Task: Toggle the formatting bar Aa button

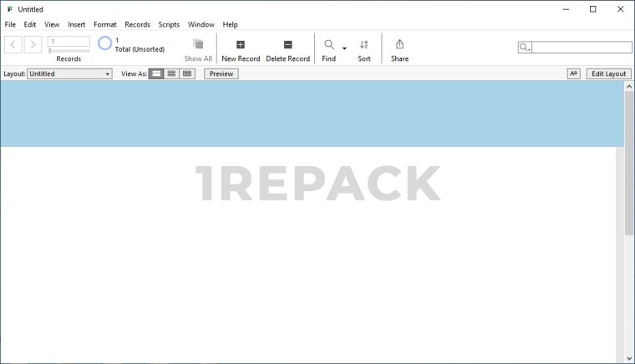Action: click(573, 73)
